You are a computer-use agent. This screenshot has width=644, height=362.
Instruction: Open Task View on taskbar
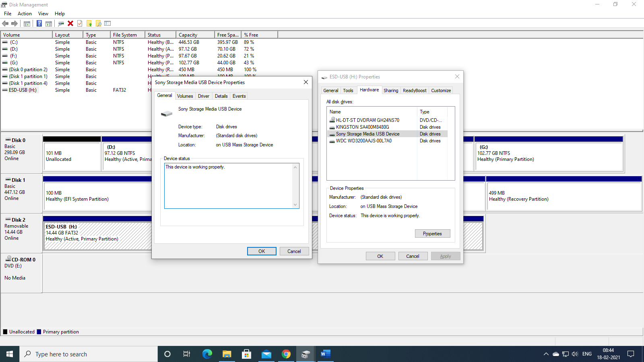[x=186, y=354]
